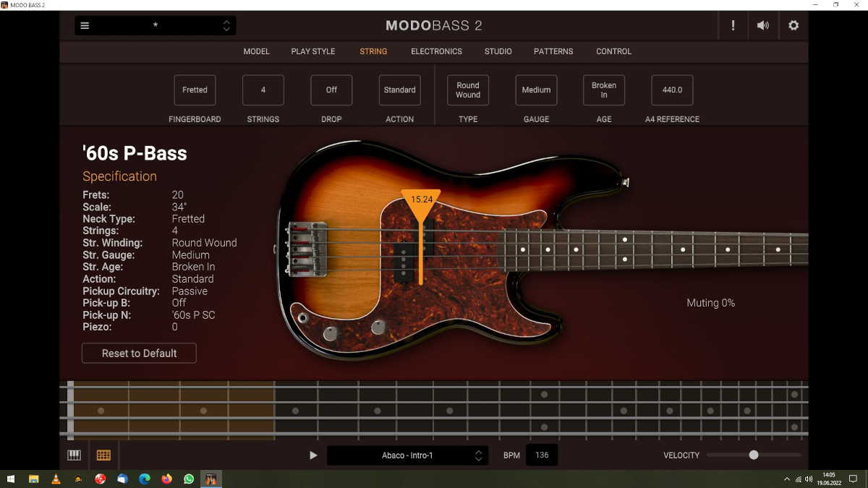The height and width of the screenshot is (488, 868).
Task: Open Firefox from taskbar
Action: click(x=167, y=479)
